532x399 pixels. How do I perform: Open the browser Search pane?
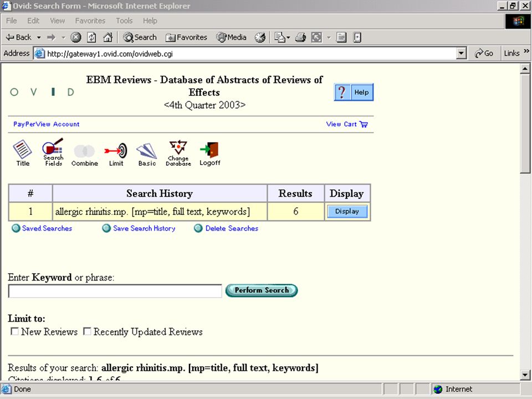pos(140,37)
